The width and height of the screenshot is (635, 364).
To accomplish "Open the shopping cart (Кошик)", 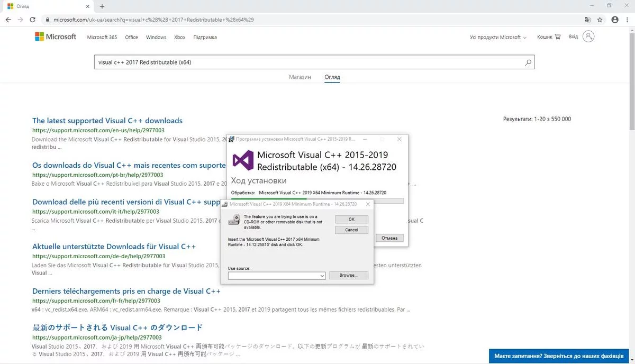I will click(x=549, y=37).
